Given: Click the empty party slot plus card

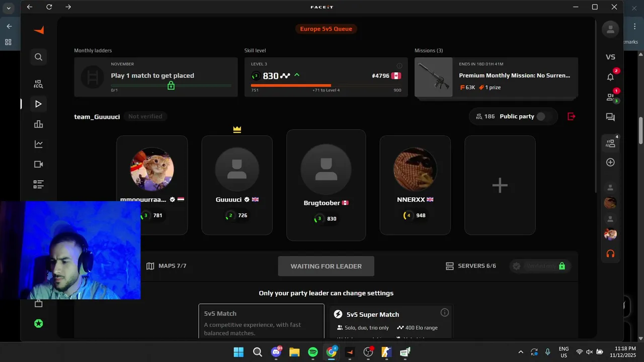Looking at the screenshot, I should click(x=500, y=185).
